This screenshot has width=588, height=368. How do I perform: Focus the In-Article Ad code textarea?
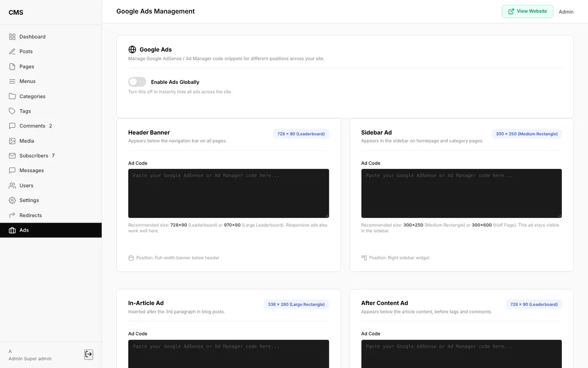pos(228,354)
